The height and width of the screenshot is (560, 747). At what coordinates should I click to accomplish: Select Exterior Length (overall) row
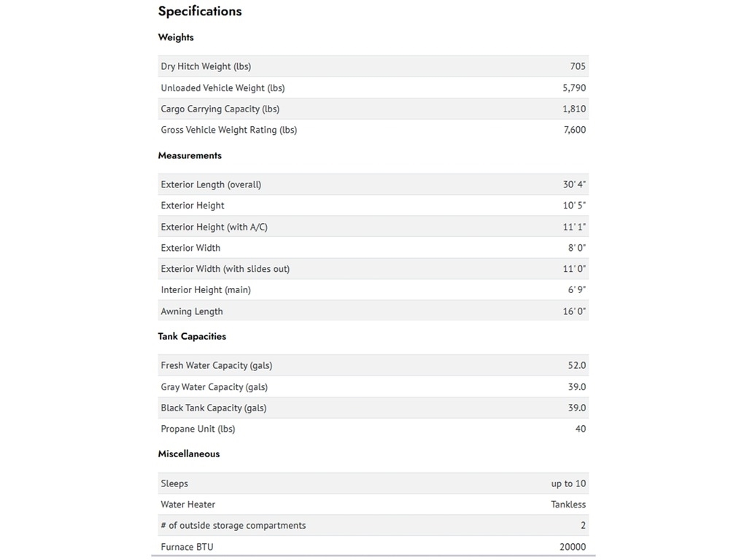[373, 184]
